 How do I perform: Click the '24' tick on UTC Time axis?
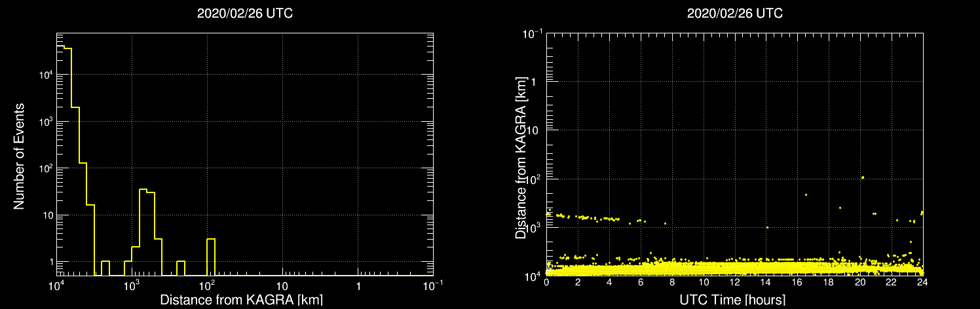click(x=922, y=282)
